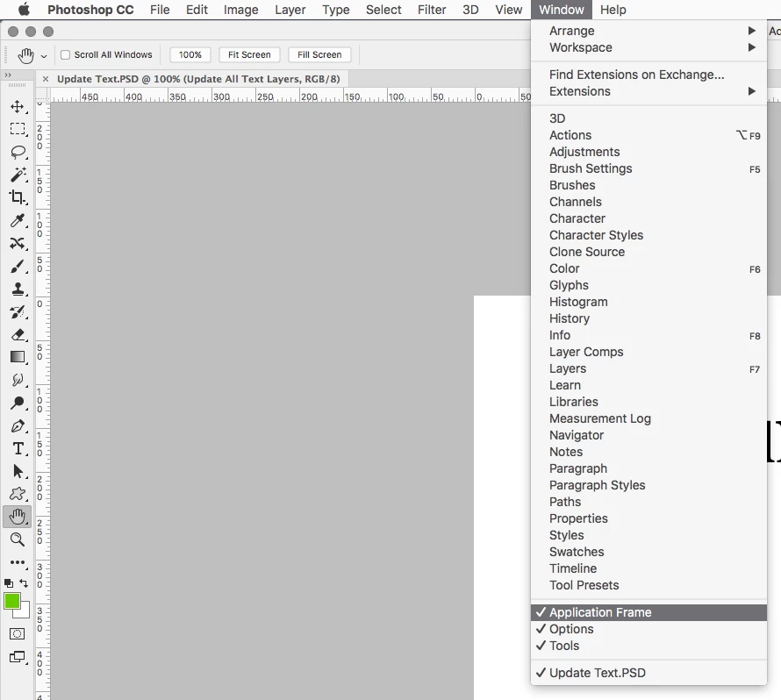Open the Apple menu

click(x=24, y=10)
